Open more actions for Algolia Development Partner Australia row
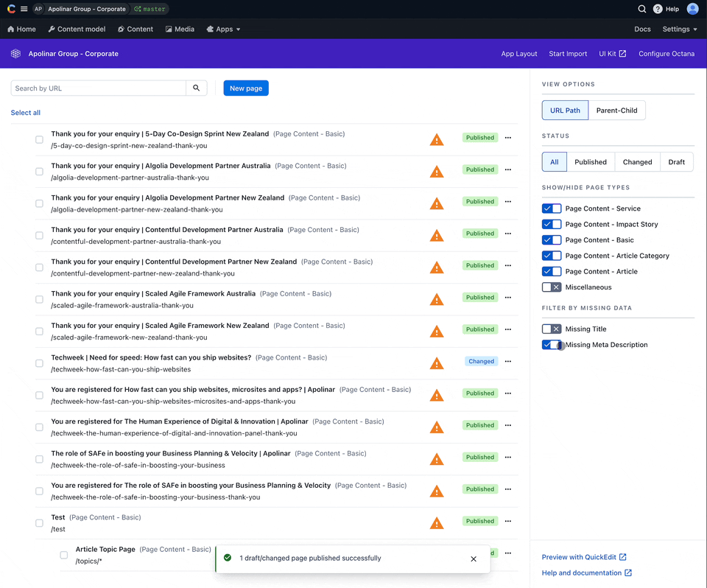 point(508,169)
